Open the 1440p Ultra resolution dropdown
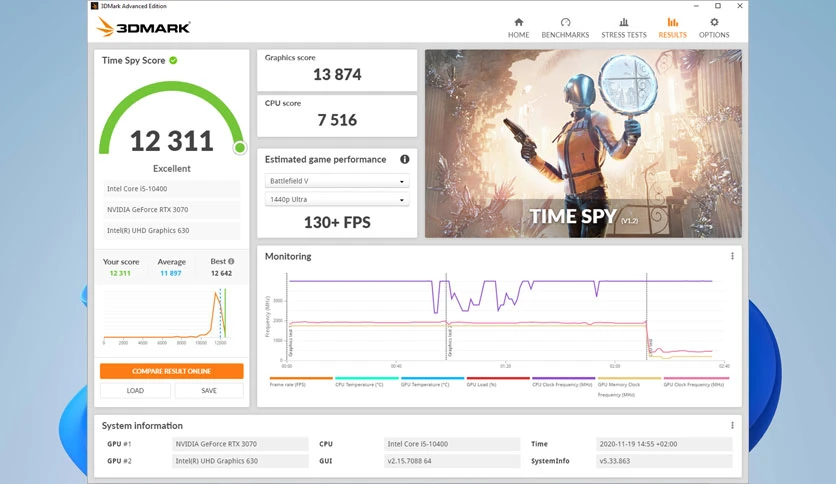Screen dimensions: 836x484 (337, 199)
